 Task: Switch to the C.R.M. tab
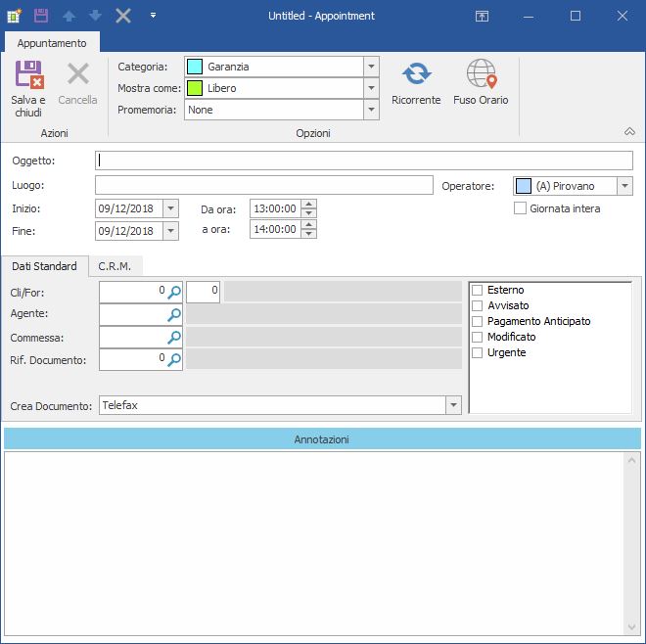click(x=115, y=266)
